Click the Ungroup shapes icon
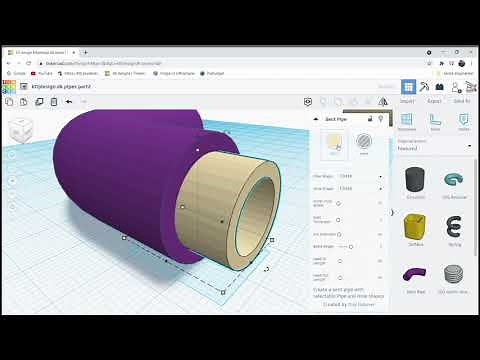This screenshot has width=480, height=360. [354, 102]
